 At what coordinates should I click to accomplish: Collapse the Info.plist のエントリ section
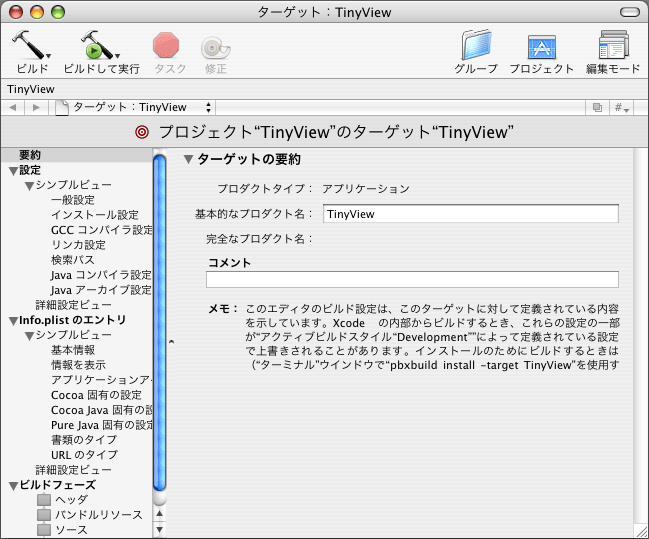tap(13, 321)
